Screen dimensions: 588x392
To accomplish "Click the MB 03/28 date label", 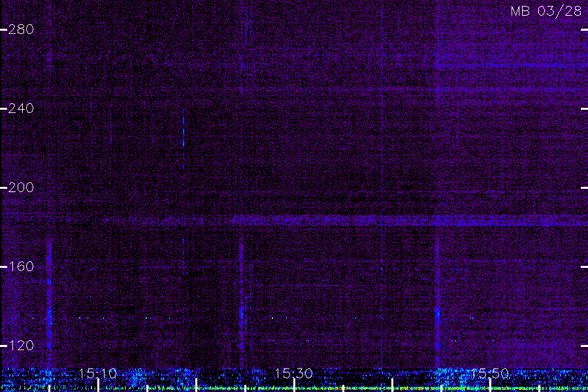I will (x=546, y=11).
